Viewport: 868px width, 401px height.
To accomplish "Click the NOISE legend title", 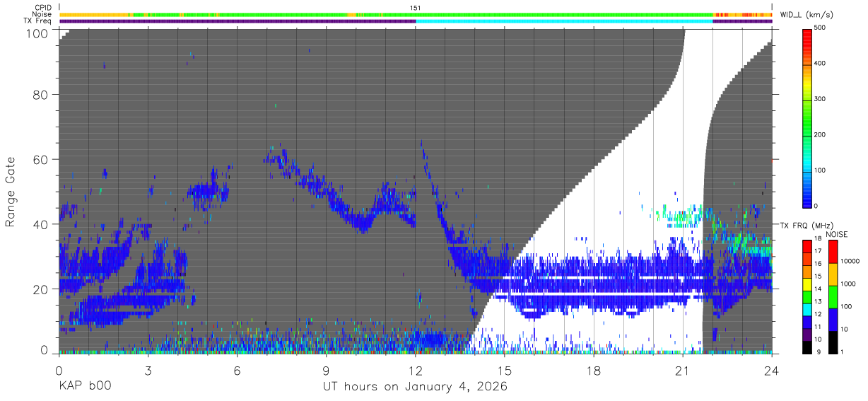I will point(837,234).
